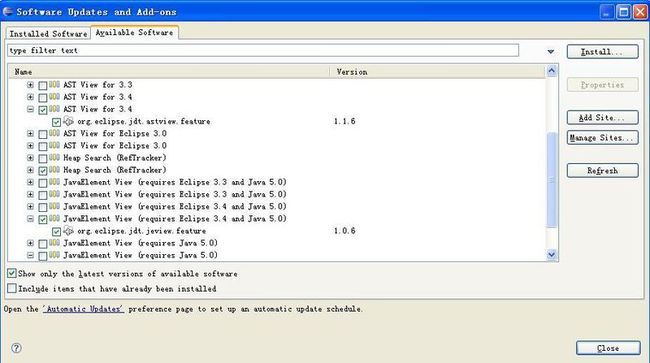The width and height of the screenshot is (650, 363).
Task: Click the category icon of checked AST View for 3.4
Action: click(x=54, y=109)
